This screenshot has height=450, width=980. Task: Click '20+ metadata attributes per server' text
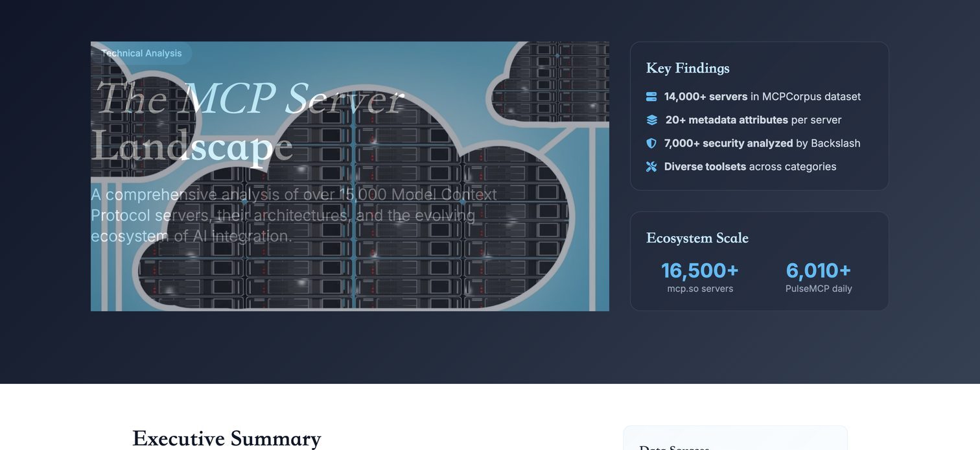point(753,120)
